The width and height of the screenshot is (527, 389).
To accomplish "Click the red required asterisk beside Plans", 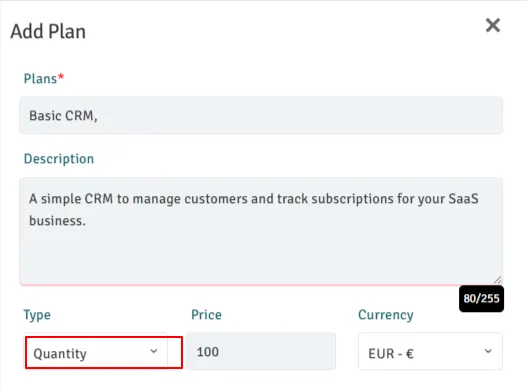I will point(61,77).
